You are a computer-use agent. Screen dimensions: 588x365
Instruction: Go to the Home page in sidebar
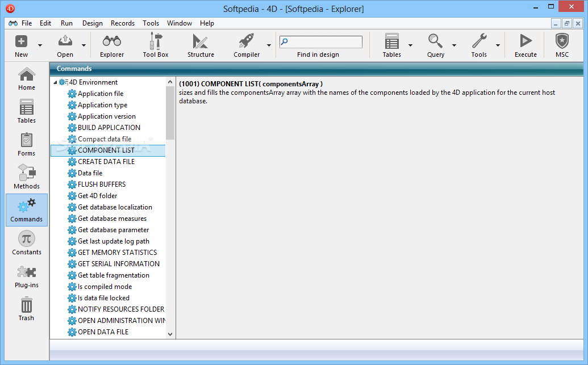click(27, 79)
